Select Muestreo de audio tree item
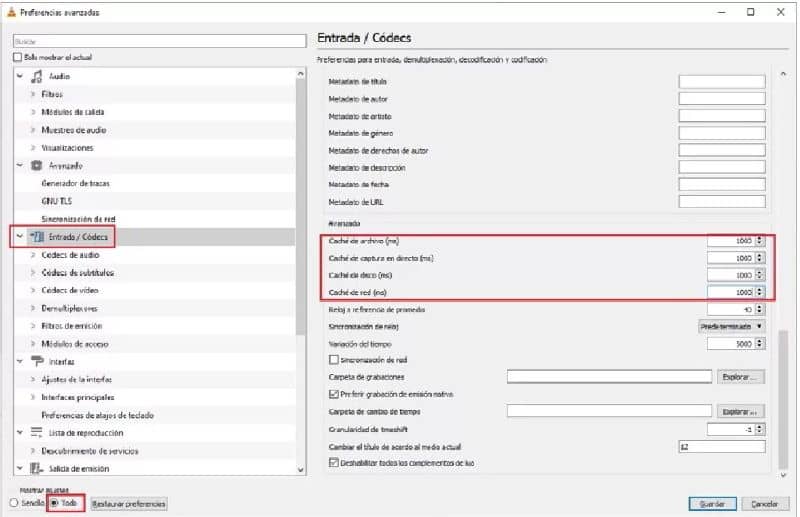 [x=74, y=130]
